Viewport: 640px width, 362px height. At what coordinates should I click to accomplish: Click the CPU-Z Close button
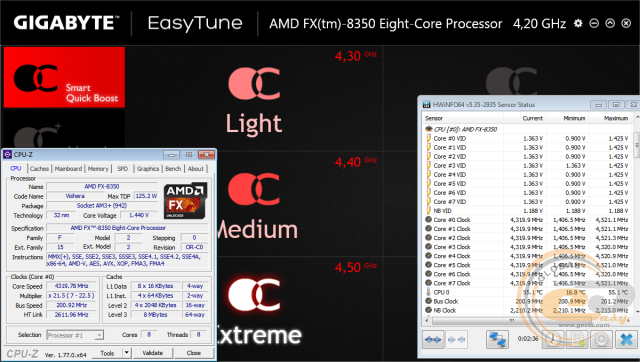(194, 353)
